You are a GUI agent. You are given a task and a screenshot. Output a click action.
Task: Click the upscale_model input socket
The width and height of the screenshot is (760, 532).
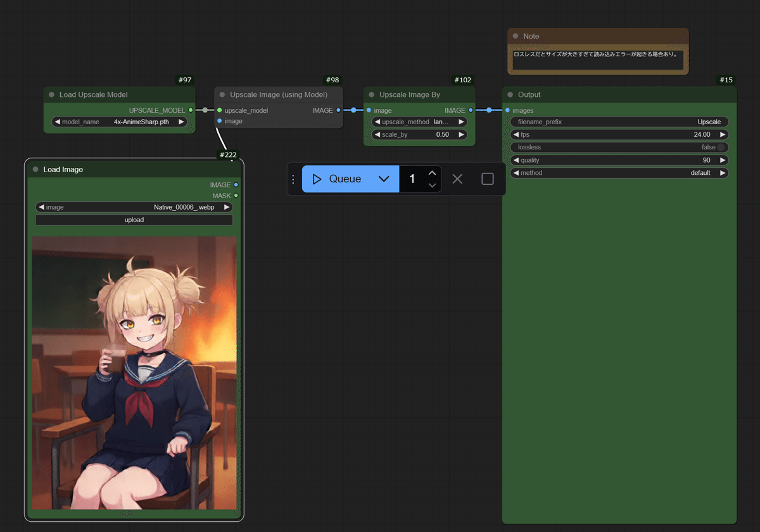[x=219, y=110]
